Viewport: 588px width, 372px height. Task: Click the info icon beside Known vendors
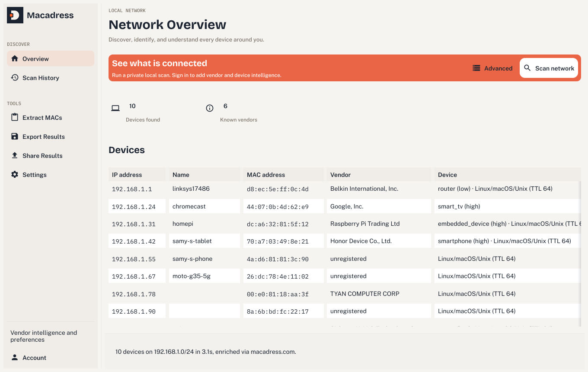210,108
